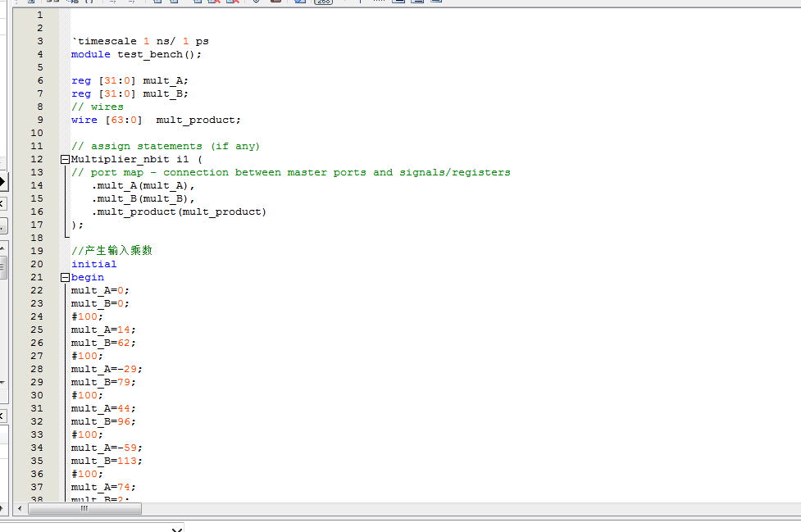Click the horizontal scrollbar at the bottom
This screenshot has width=801, height=532.
pyautogui.click(x=84, y=508)
